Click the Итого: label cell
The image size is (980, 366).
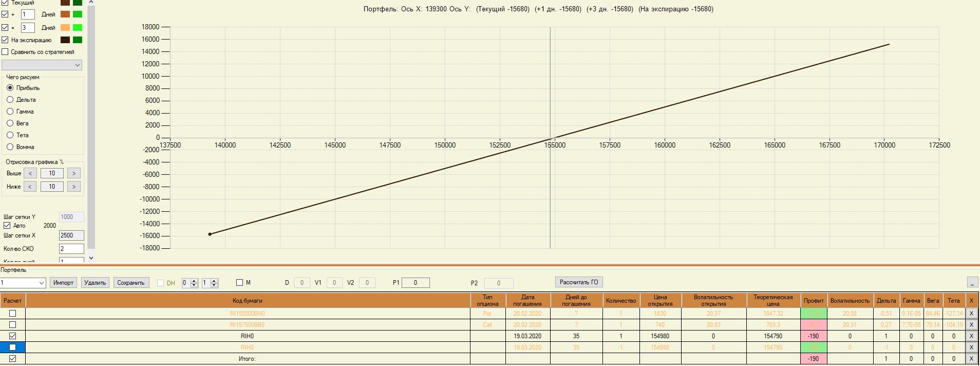[248, 359]
